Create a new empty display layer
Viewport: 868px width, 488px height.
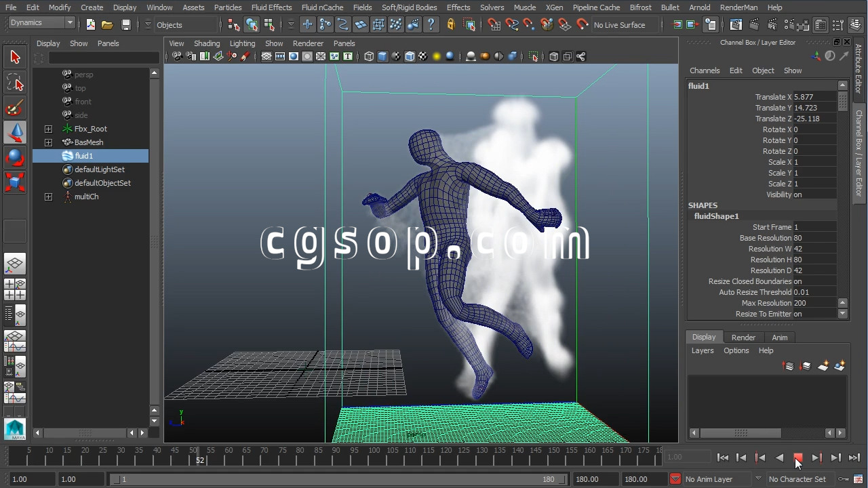coord(823,366)
